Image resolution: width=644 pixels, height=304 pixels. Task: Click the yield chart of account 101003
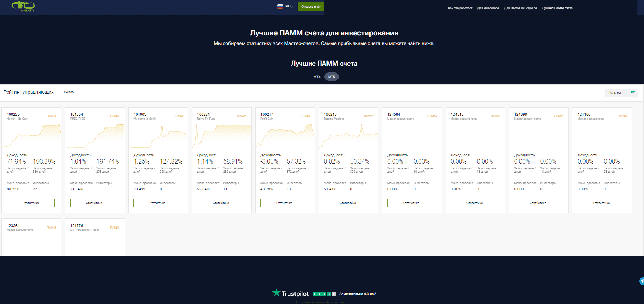click(x=158, y=136)
